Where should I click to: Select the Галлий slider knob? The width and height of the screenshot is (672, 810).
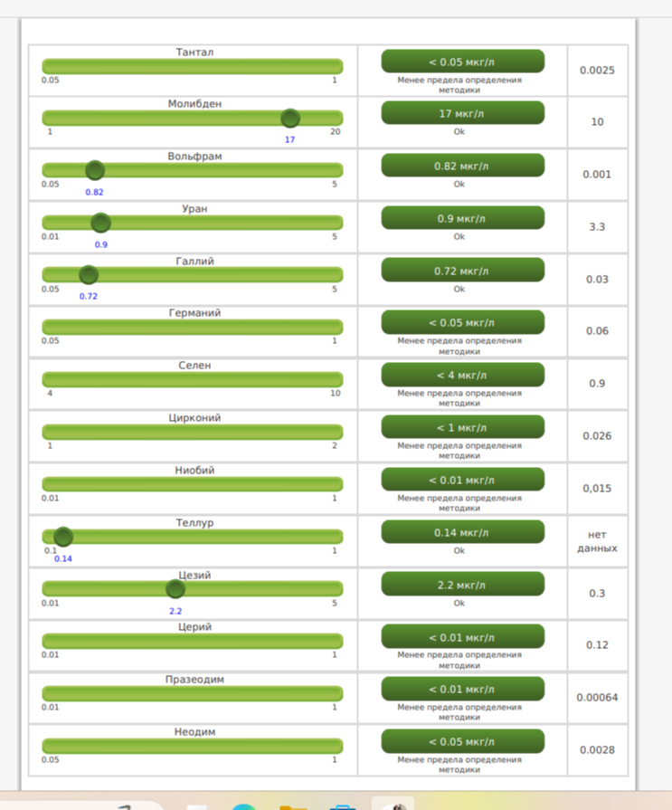pyautogui.click(x=89, y=275)
